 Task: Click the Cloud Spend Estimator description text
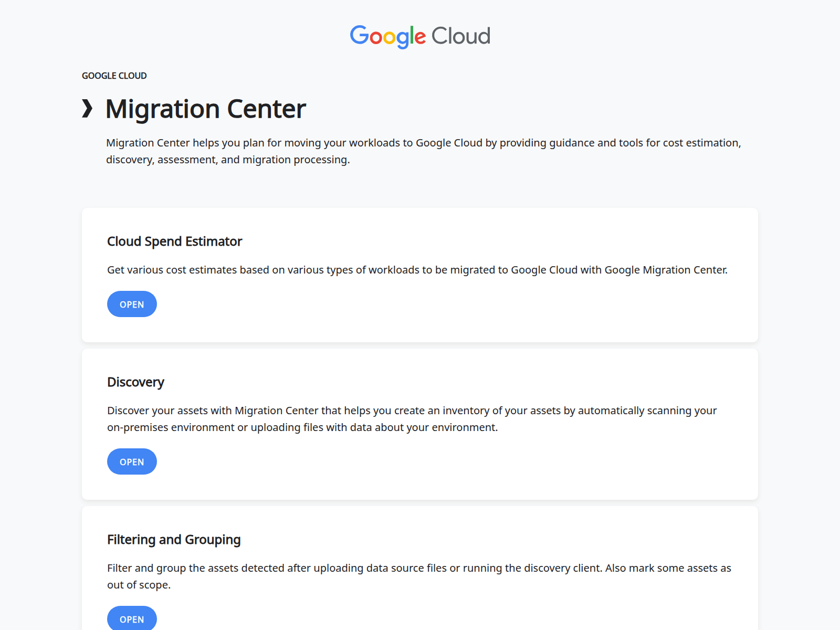click(417, 270)
